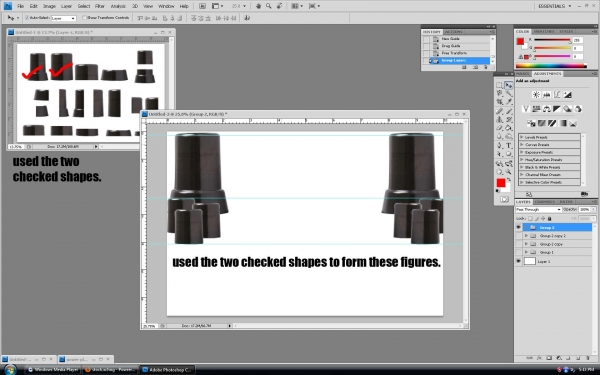Select the Lasso tool
This screenshot has width=600, height=375.
(499, 93)
